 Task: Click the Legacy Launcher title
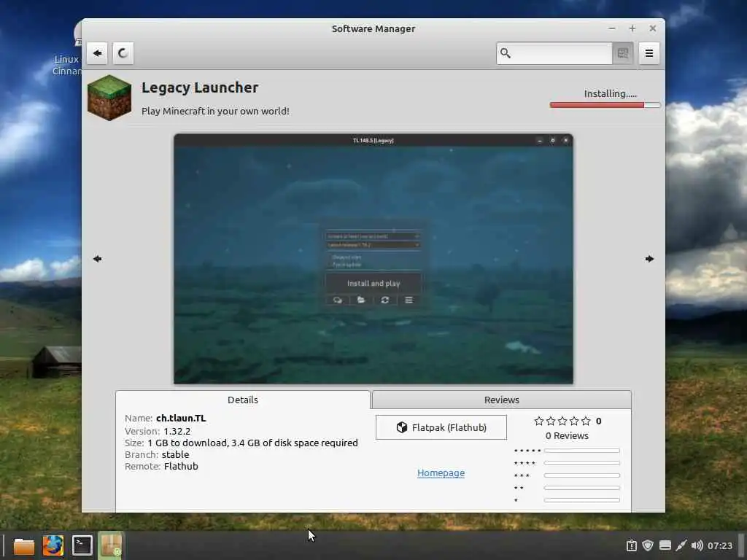click(200, 87)
